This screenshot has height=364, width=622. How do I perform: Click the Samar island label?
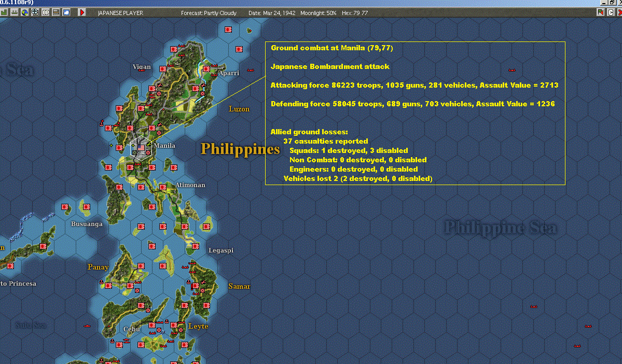[x=239, y=286]
